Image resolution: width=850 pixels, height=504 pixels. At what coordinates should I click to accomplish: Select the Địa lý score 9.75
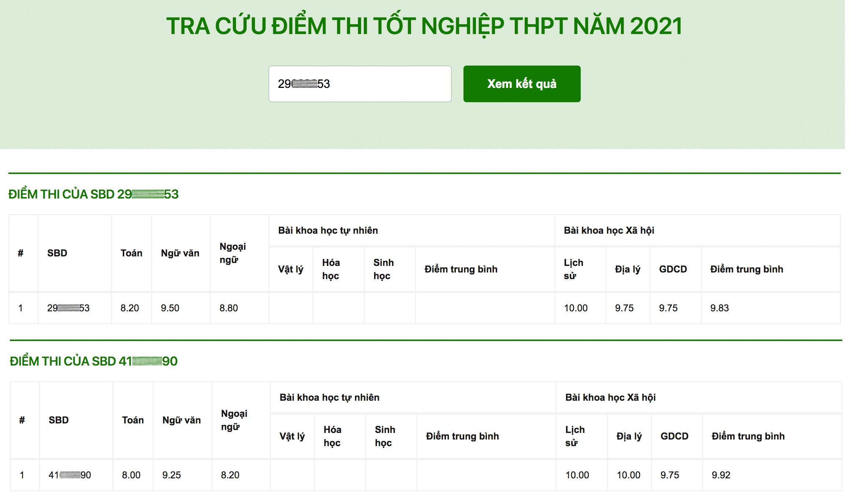(624, 308)
